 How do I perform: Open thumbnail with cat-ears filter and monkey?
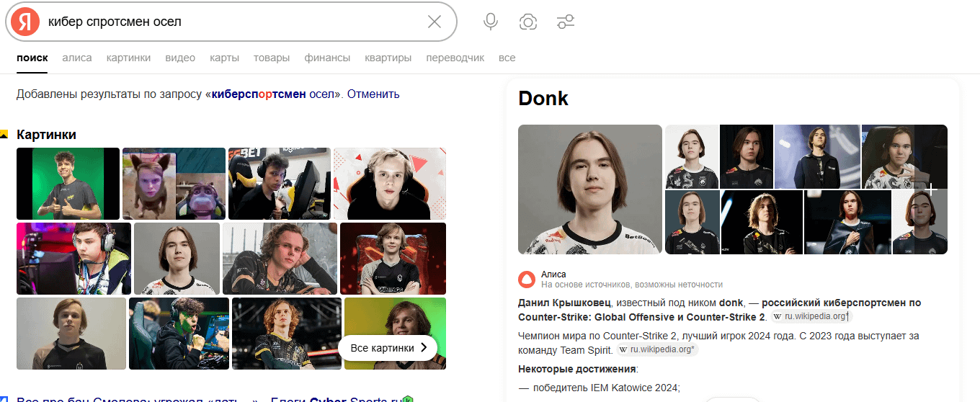pos(174,184)
